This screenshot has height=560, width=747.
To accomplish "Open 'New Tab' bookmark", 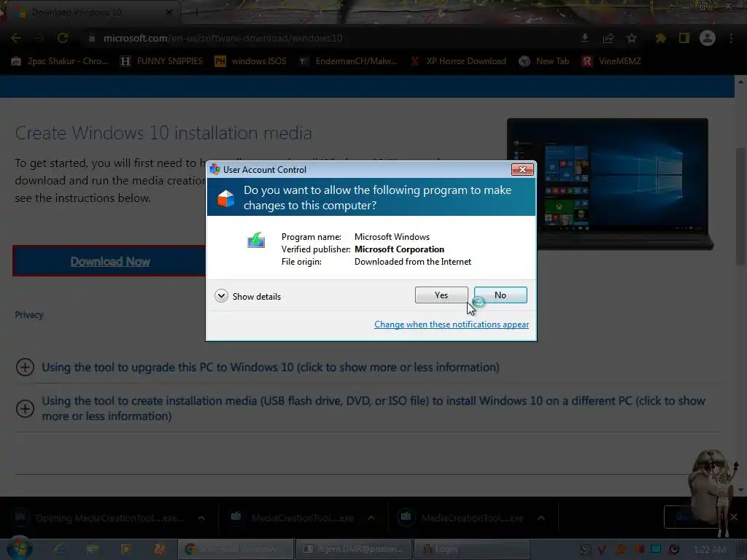I will click(x=544, y=61).
